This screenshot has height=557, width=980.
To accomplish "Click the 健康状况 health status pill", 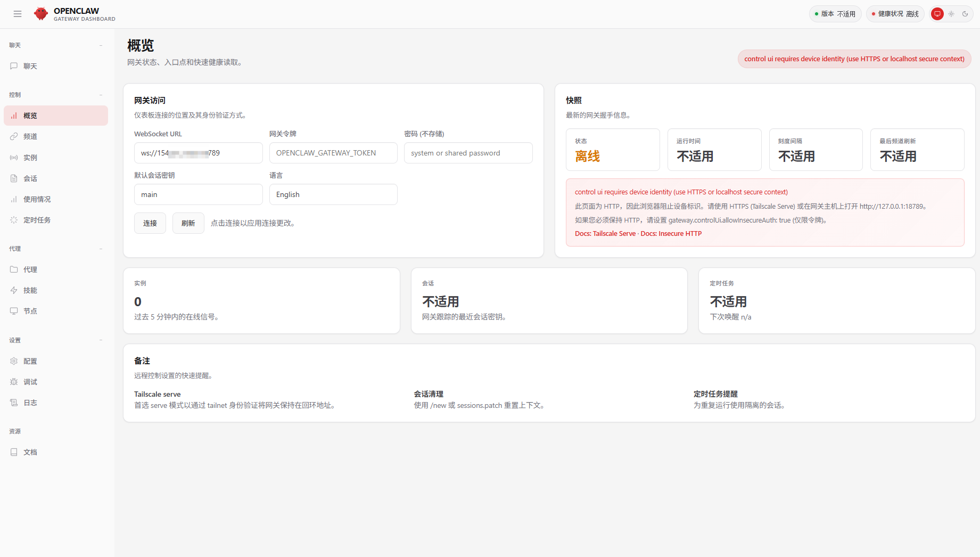I will coord(895,14).
